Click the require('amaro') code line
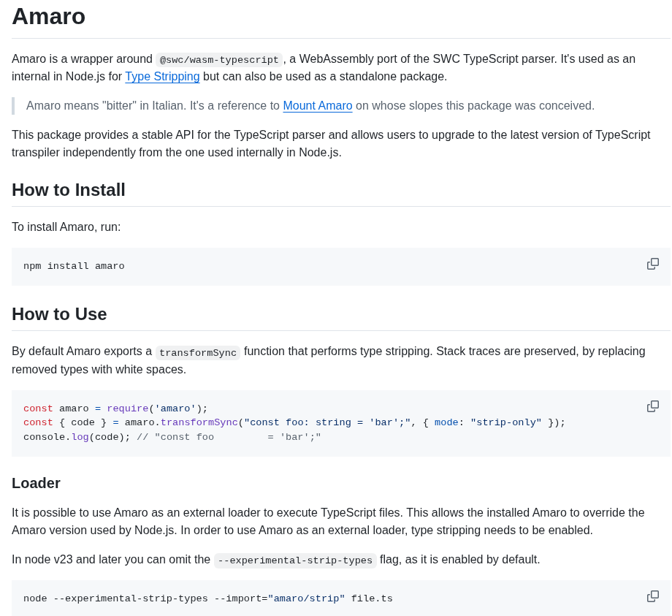Image resolution: width=672 pixels, height=616 pixels. pyautogui.click(x=115, y=408)
